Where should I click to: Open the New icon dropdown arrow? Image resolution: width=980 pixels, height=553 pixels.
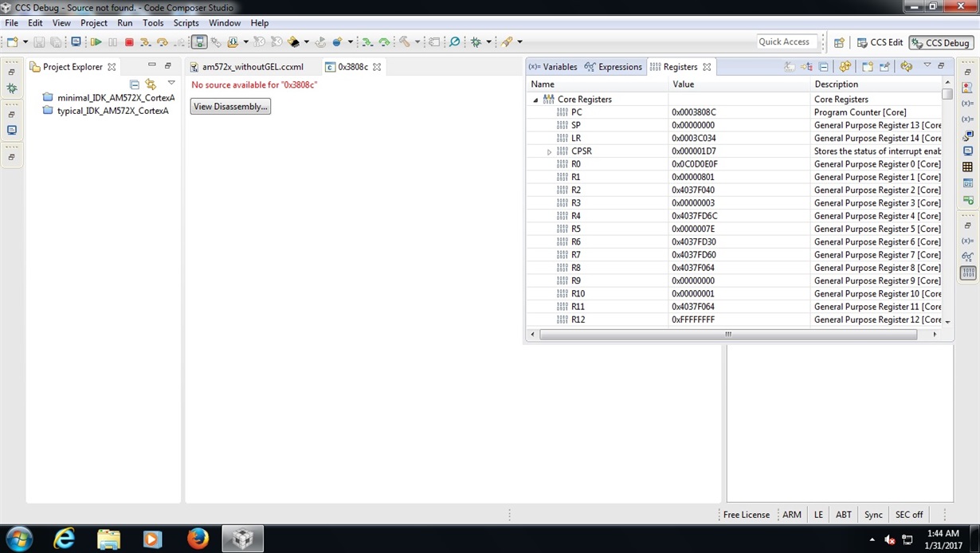coord(25,41)
